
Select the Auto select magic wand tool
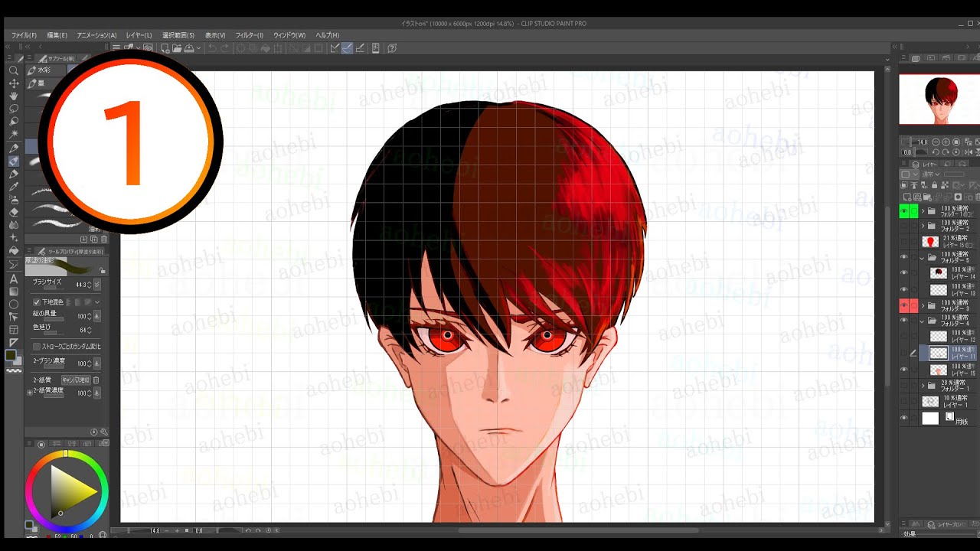point(14,135)
